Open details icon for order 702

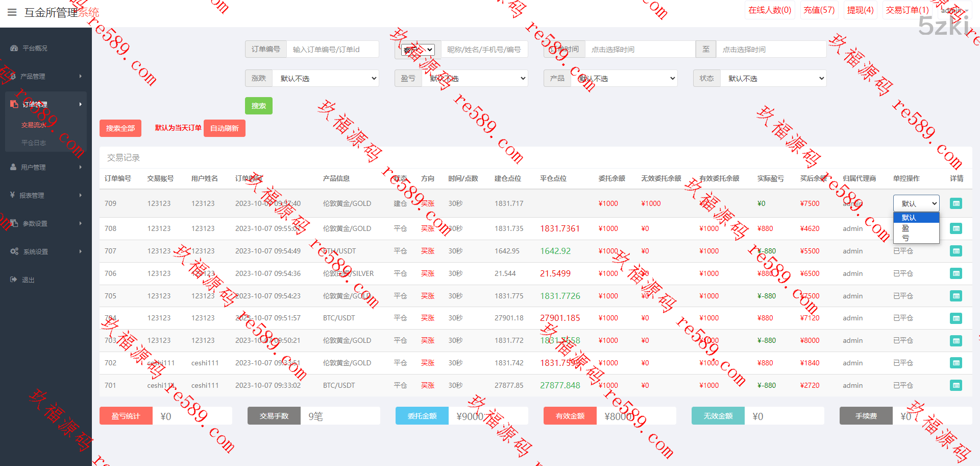[956, 363]
